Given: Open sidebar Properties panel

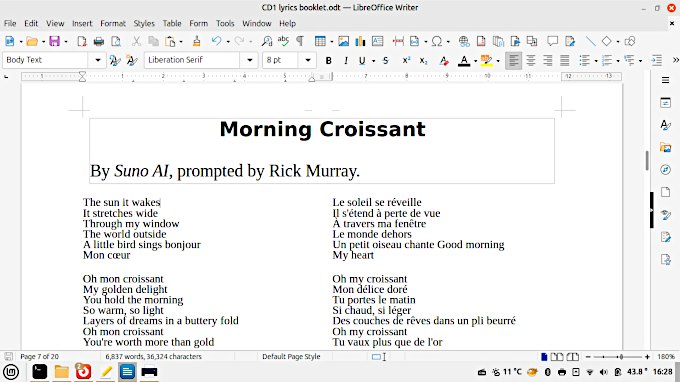Looking at the screenshot, I should click(x=665, y=103).
